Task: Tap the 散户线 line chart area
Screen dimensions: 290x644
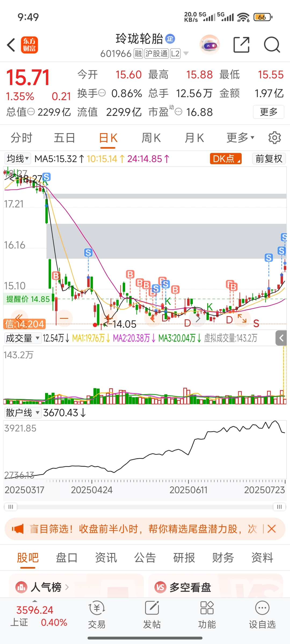Action: pos(145,449)
